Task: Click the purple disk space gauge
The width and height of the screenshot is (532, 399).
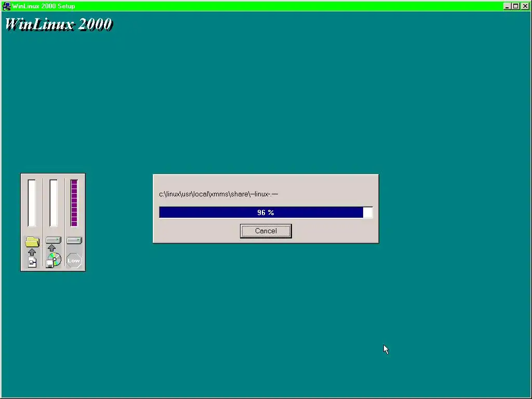Action: click(x=74, y=203)
